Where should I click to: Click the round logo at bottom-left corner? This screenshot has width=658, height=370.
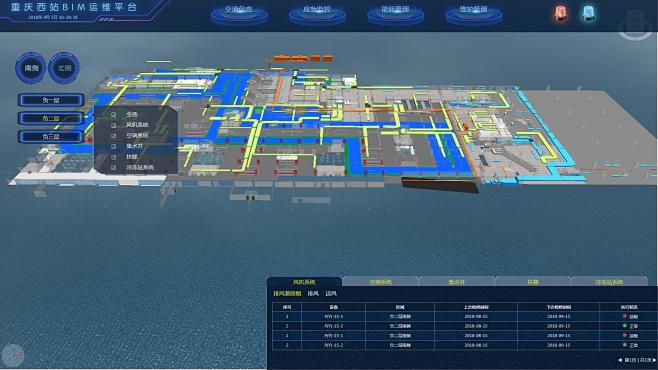pos(13,355)
